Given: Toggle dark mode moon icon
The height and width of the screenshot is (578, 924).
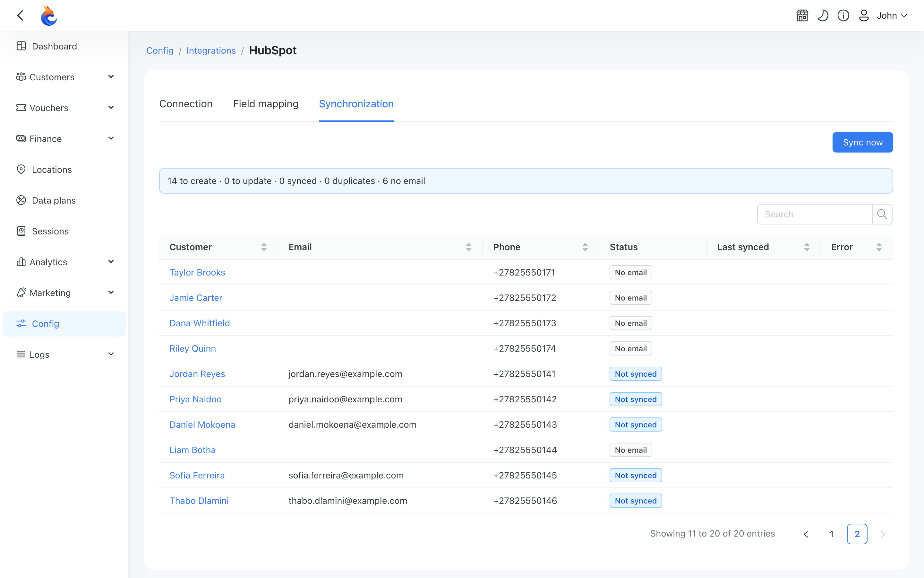Looking at the screenshot, I should pos(823,15).
